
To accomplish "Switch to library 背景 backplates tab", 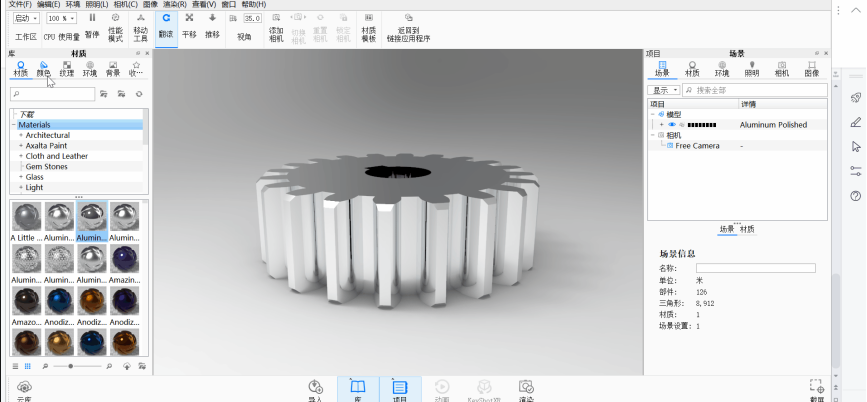I will [113, 69].
